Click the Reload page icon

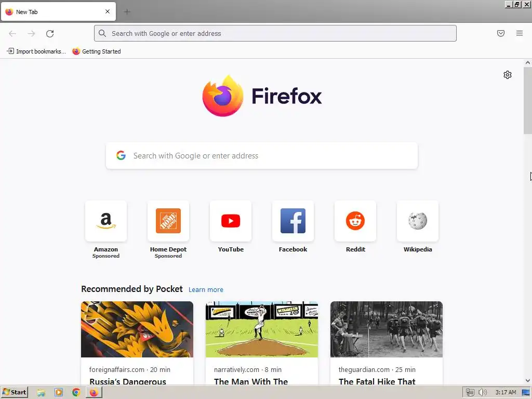(50, 34)
